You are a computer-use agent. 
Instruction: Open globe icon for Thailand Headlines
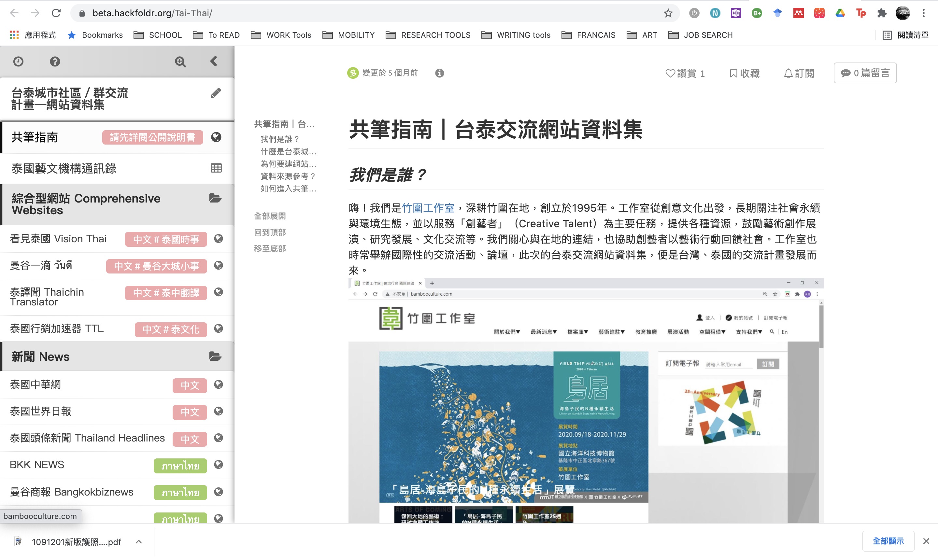point(219,438)
